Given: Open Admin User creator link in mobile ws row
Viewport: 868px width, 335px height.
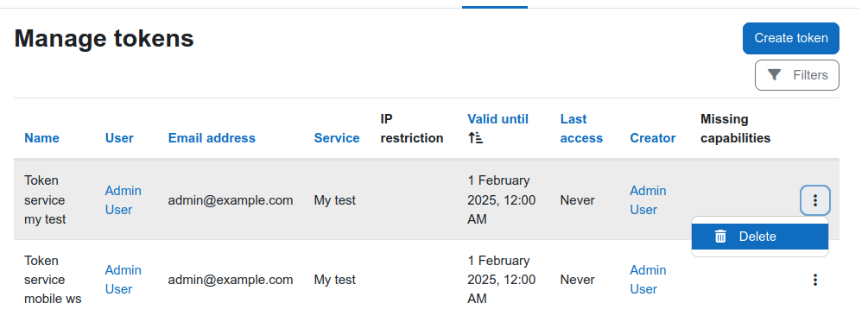Looking at the screenshot, I should [x=648, y=280].
